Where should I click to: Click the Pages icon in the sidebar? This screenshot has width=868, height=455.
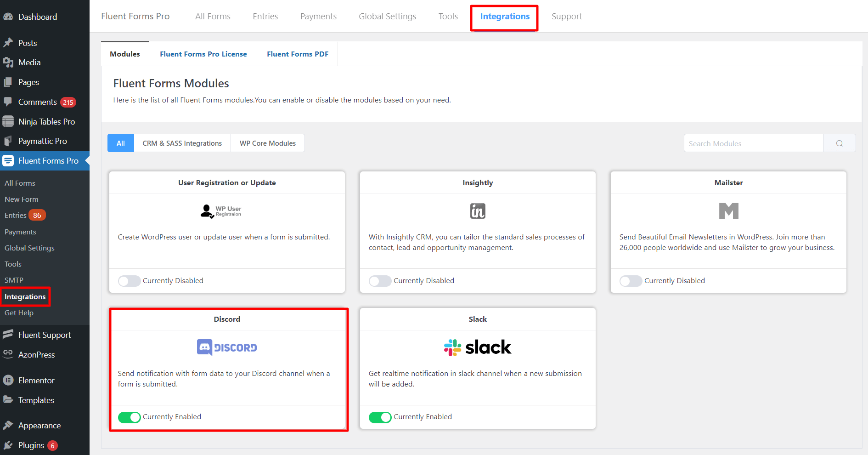click(8, 82)
